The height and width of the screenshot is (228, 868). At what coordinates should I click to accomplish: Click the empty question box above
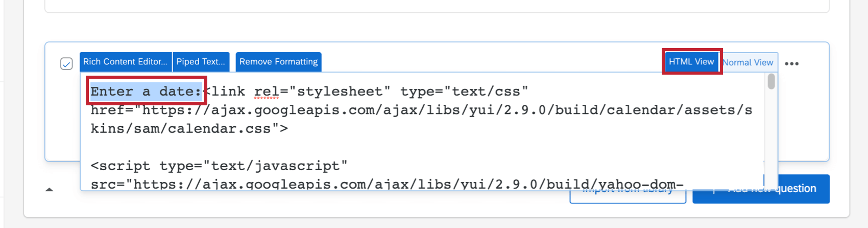pos(437,5)
